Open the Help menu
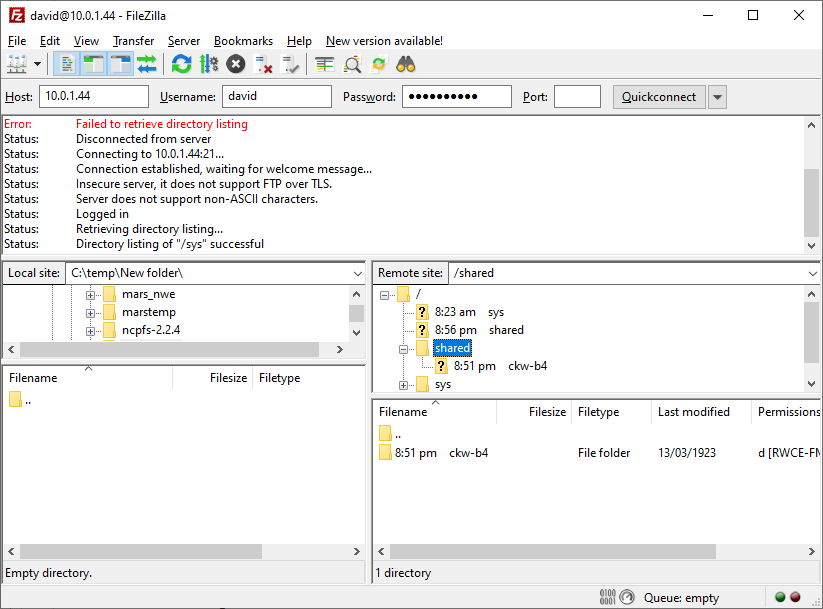Image resolution: width=823 pixels, height=609 pixels. coord(299,41)
